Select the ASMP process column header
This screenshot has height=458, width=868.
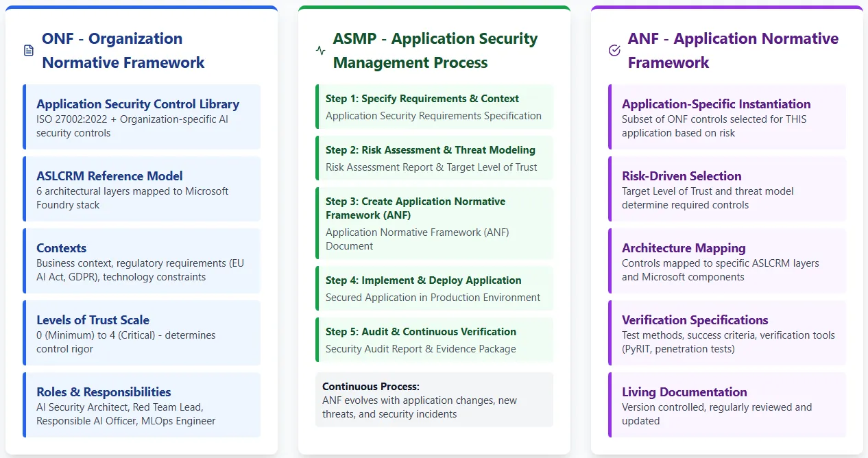point(435,51)
